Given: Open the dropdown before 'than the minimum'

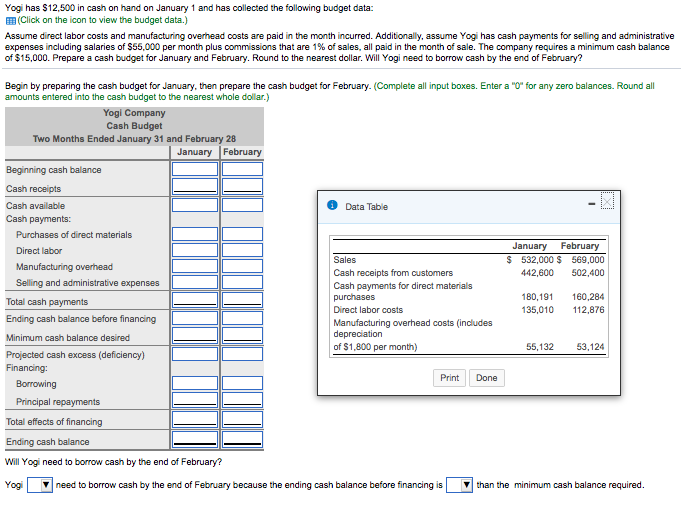Looking at the screenshot, I should coord(460,485).
